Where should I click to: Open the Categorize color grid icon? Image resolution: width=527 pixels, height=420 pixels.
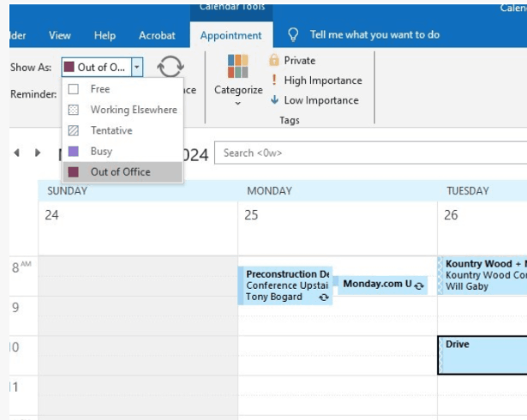pos(237,66)
